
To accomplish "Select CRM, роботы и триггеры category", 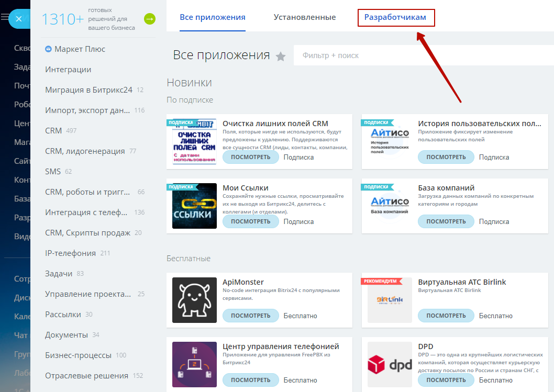I will pyautogui.click(x=87, y=192).
